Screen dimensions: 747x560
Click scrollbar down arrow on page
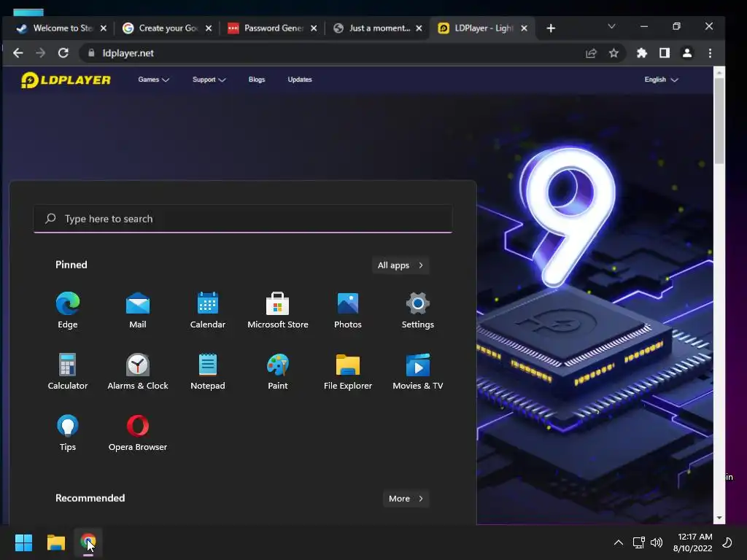pyautogui.click(x=719, y=518)
